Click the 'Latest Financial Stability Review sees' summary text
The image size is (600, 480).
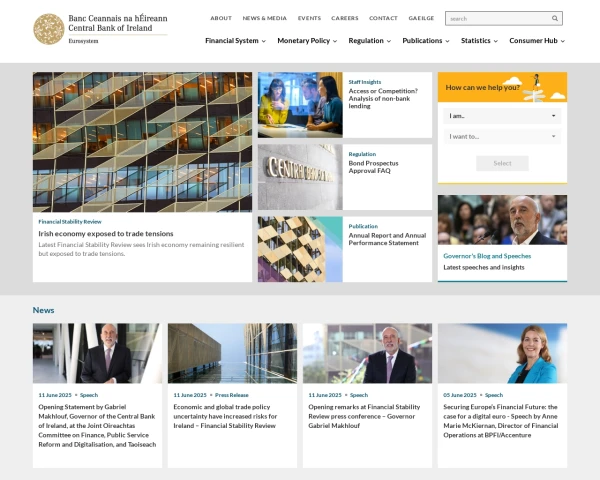(x=141, y=249)
